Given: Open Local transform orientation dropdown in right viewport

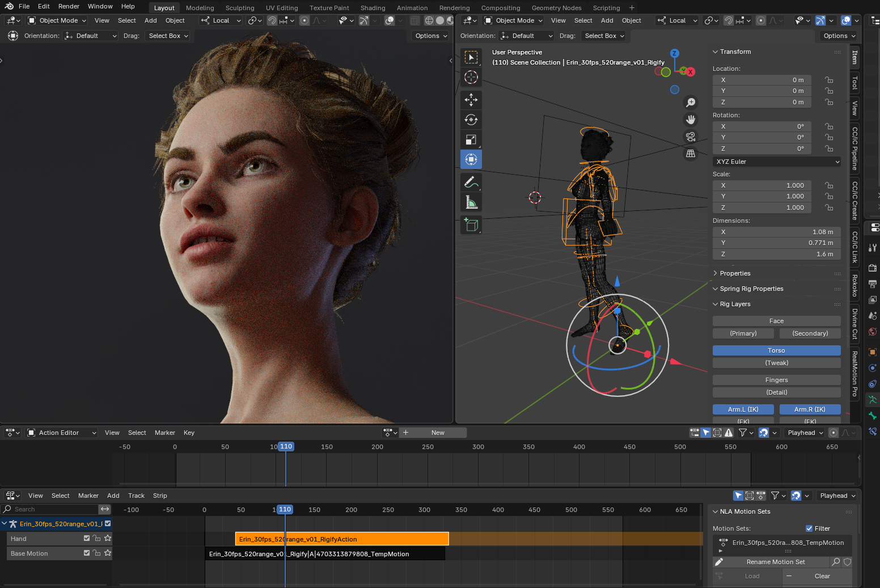Looking at the screenshot, I should coord(678,20).
